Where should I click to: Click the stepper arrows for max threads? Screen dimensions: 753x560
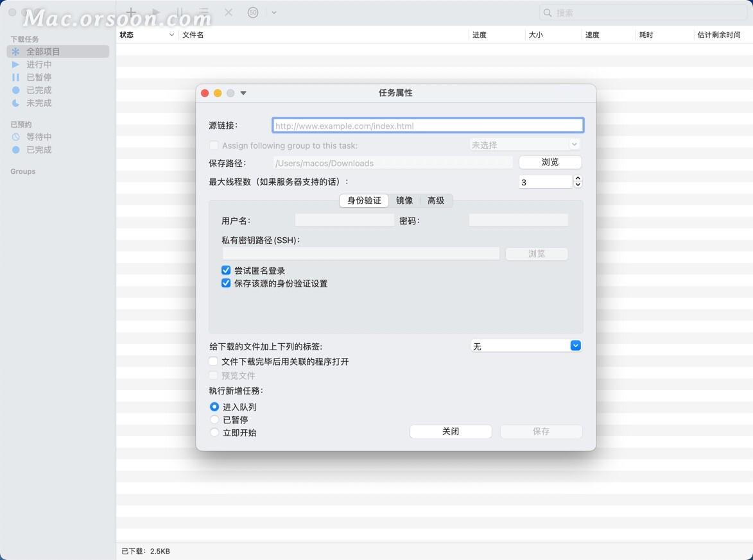(578, 182)
